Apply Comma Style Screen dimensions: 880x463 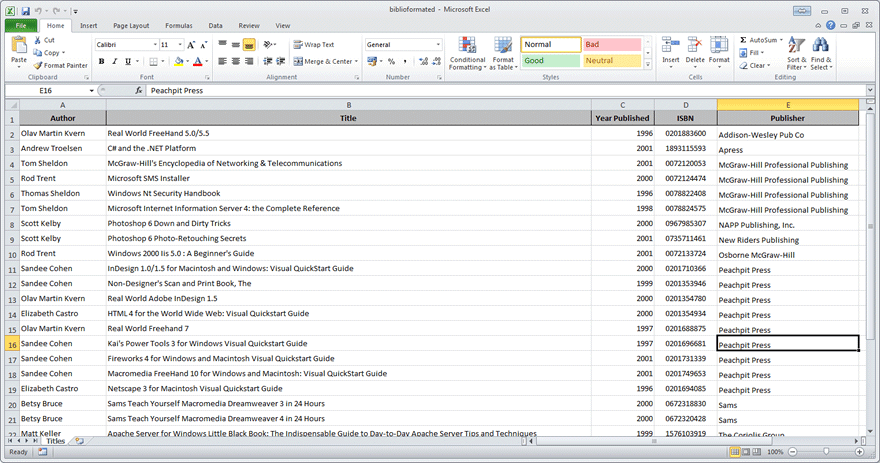coord(405,61)
